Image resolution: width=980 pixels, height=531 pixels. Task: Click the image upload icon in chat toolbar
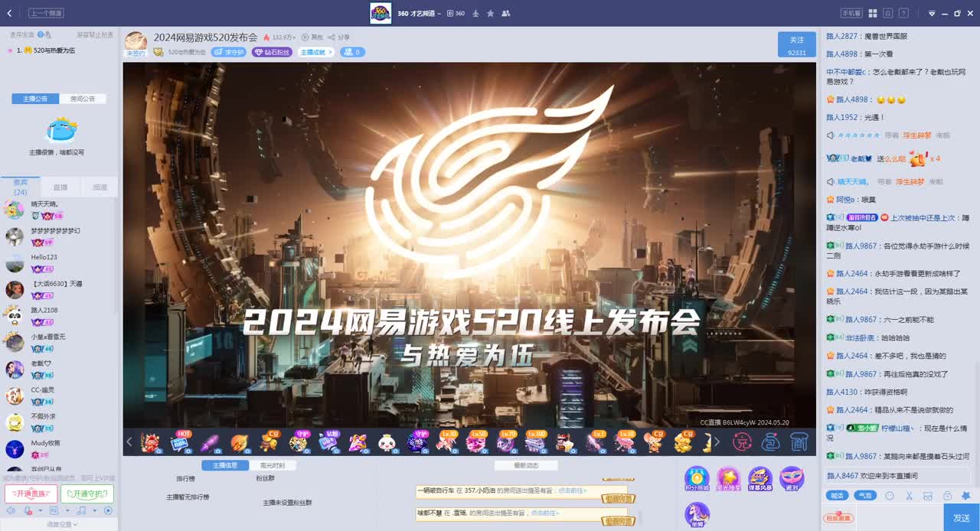point(928,496)
